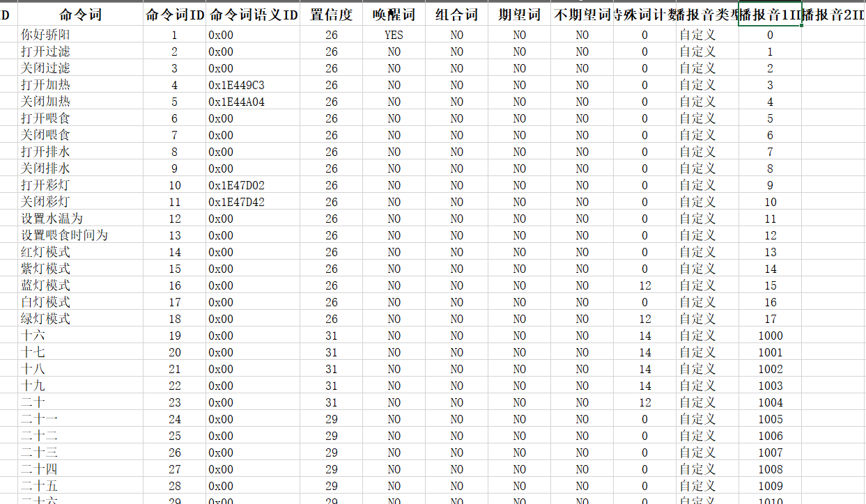This screenshot has height=504, width=866.
Task: Click the cell 二十三
Action: 81,452
